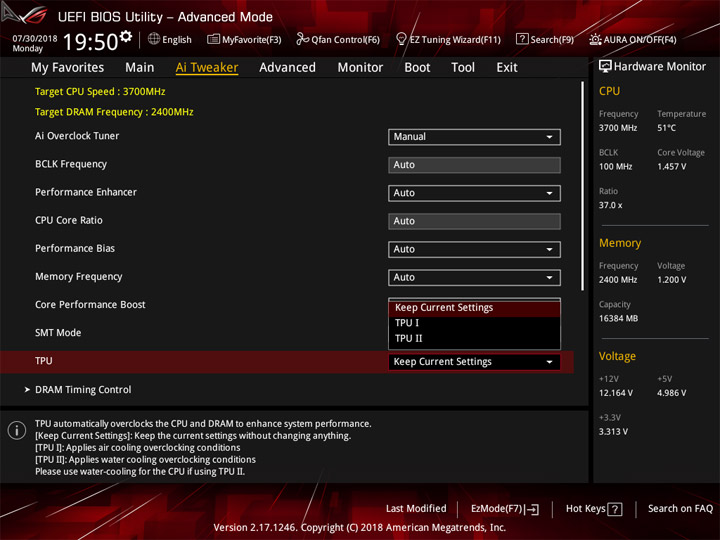Click the +3.3V 3.313 V reading

(613, 432)
